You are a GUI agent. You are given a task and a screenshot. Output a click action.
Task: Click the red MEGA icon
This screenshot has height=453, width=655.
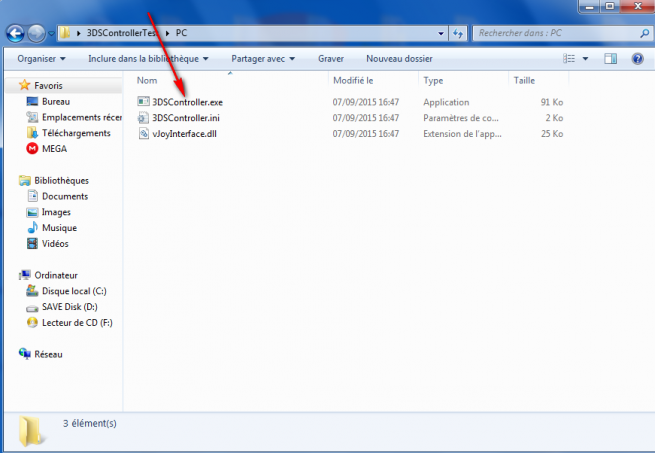(32, 148)
